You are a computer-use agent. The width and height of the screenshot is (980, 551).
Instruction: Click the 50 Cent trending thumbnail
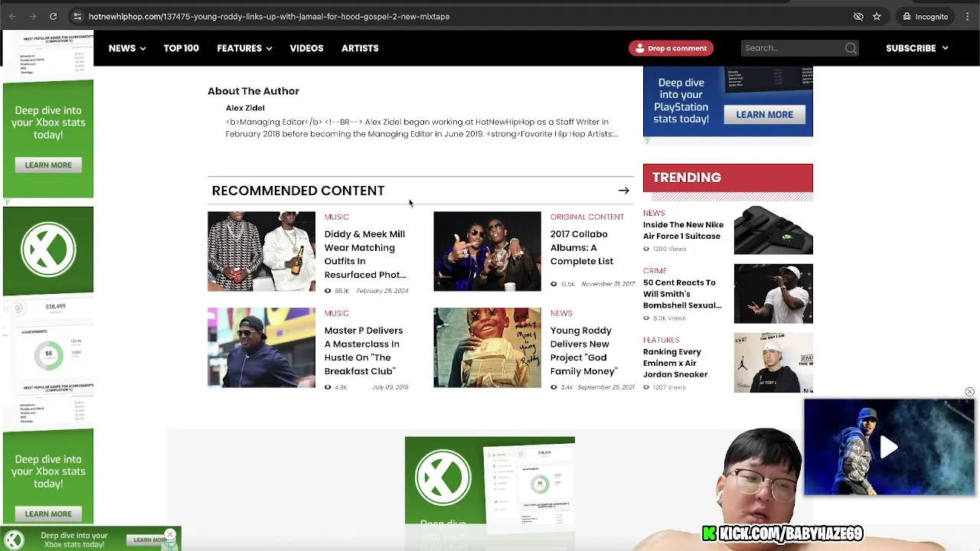click(x=773, y=293)
